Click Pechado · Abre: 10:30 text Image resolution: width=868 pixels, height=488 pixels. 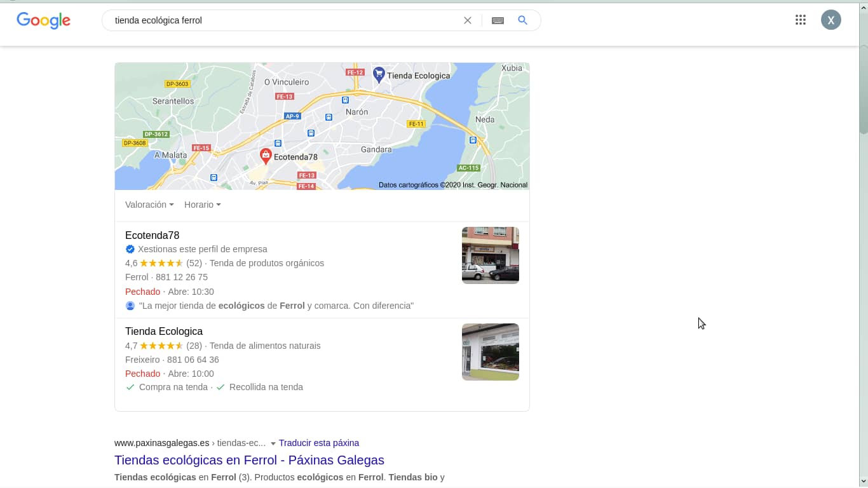170,292
